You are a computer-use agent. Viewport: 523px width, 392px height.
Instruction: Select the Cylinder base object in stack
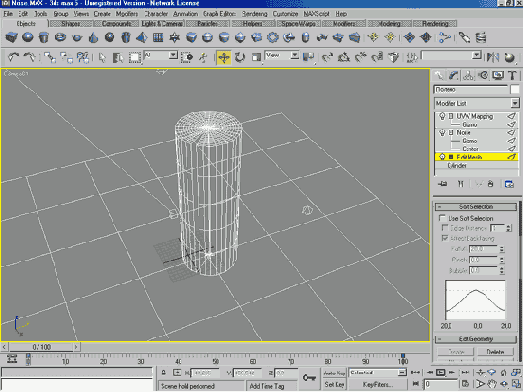457,165
